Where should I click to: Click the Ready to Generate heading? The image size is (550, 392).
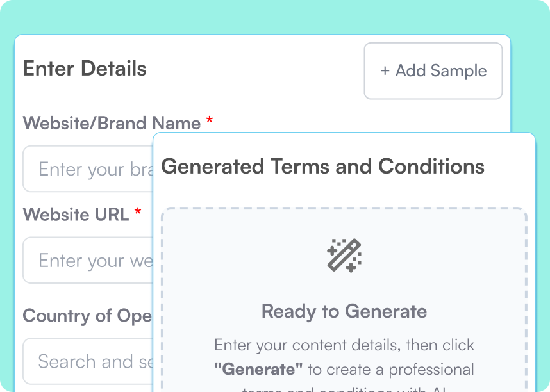pyautogui.click(x=344, y=312)
